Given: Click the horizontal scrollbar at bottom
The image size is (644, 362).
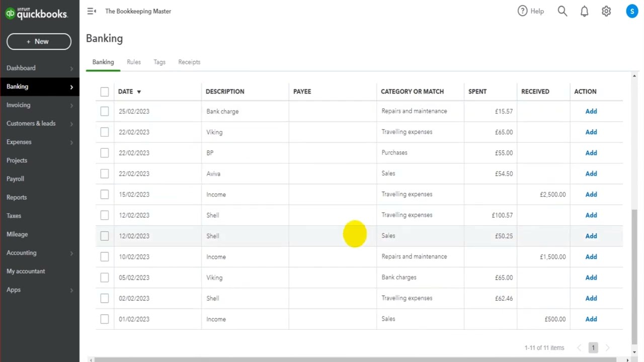Looking at the screenshot, I should tap(355, 359).
